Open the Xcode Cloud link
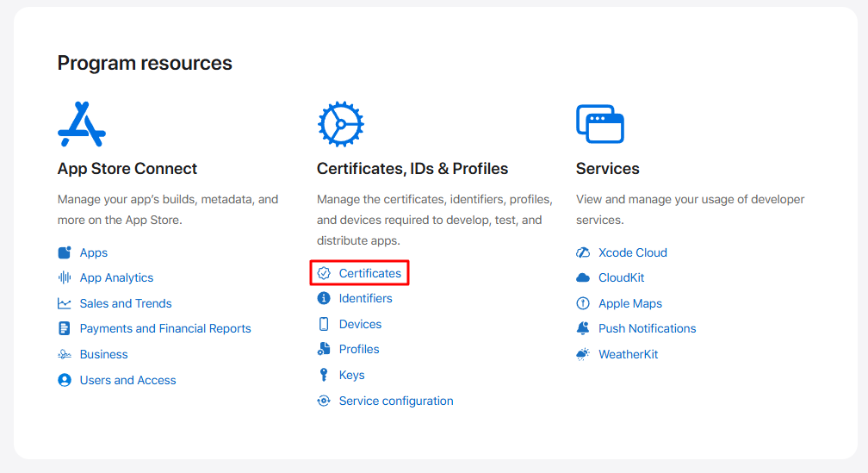868x473 pixels. (632, 252)
